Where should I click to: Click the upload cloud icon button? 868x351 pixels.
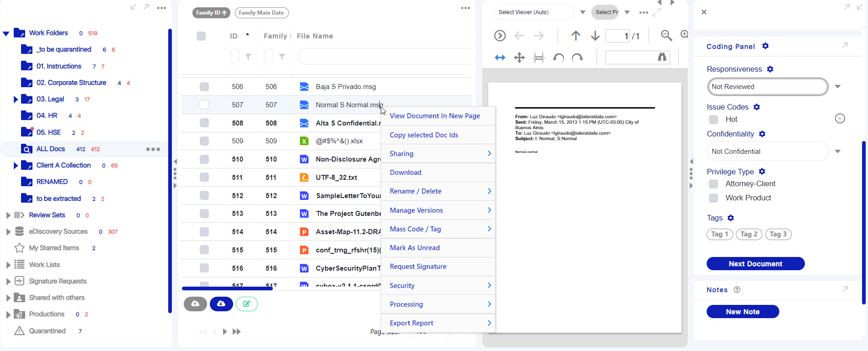[x=195, y=304]
